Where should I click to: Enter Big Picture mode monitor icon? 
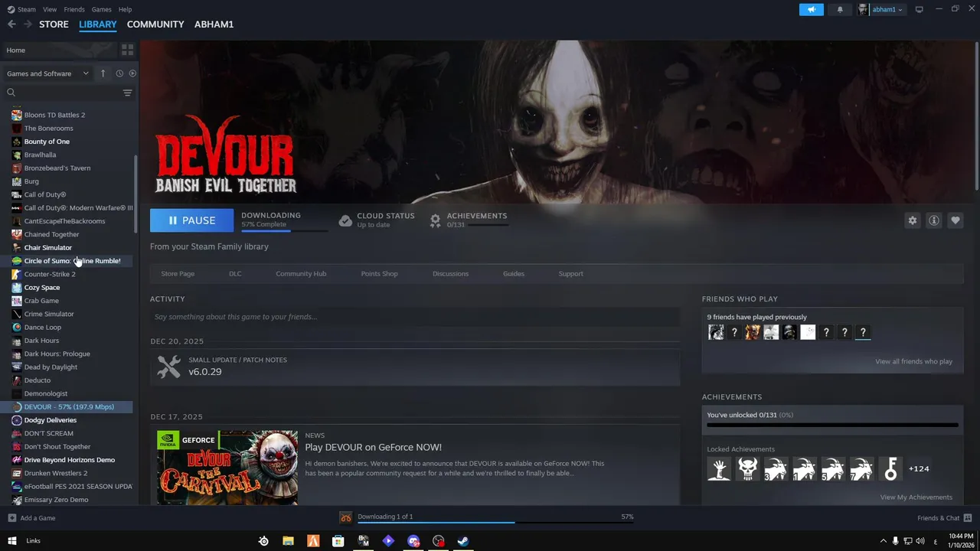(920, 9)
